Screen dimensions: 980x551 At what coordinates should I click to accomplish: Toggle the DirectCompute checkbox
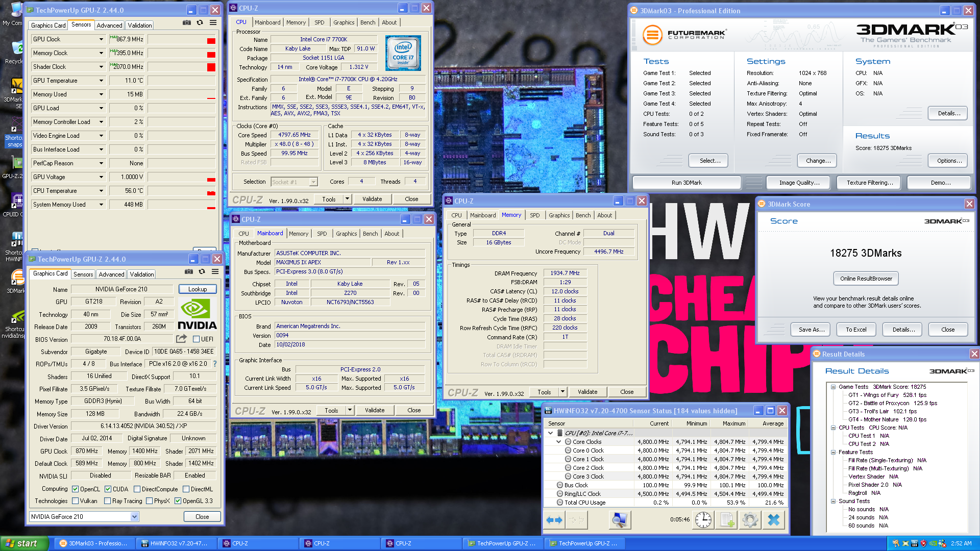[137, 489]
